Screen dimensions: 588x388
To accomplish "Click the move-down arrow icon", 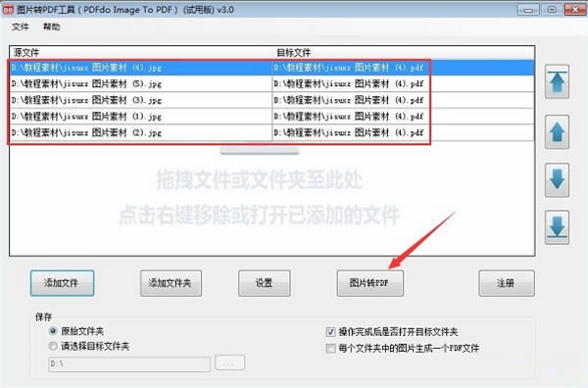I will coord(557,180).
